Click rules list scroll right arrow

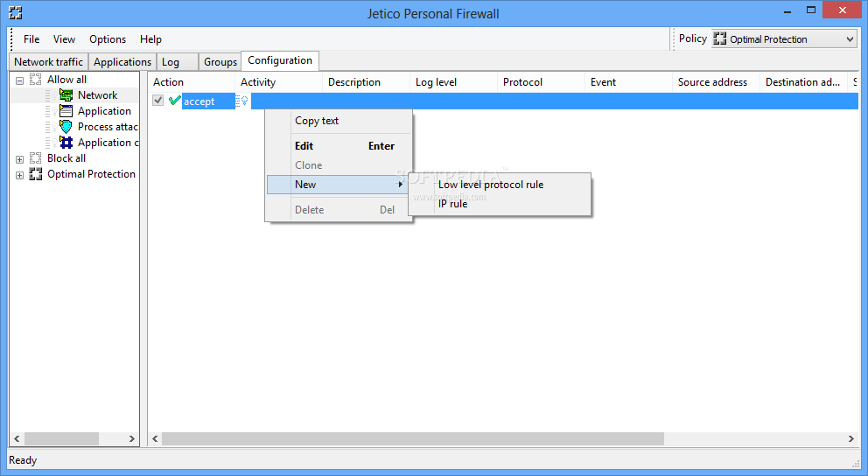pos(850,439)
